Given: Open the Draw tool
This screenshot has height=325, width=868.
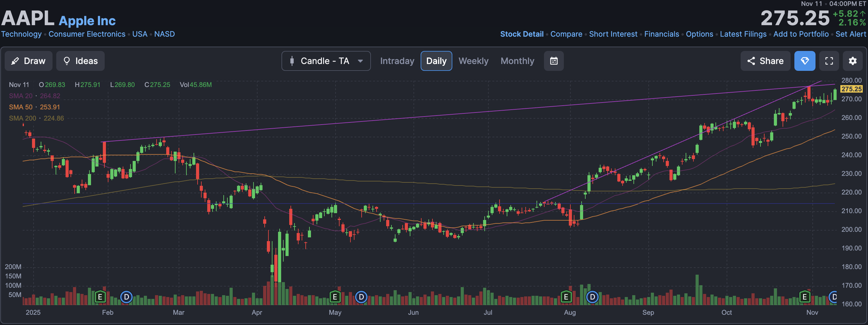Looking at the screenshot, I should pyautogui.click(x=28, y=61).
